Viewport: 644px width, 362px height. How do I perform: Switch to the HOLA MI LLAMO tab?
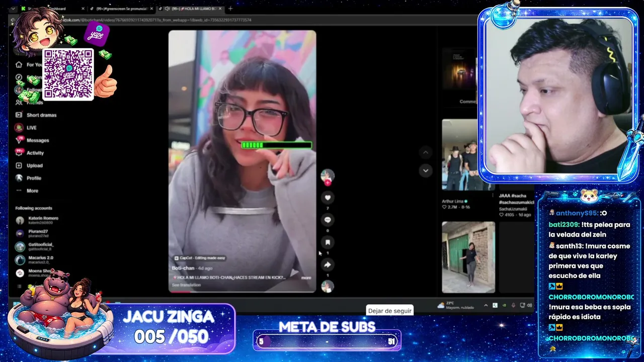coord(191,9)
